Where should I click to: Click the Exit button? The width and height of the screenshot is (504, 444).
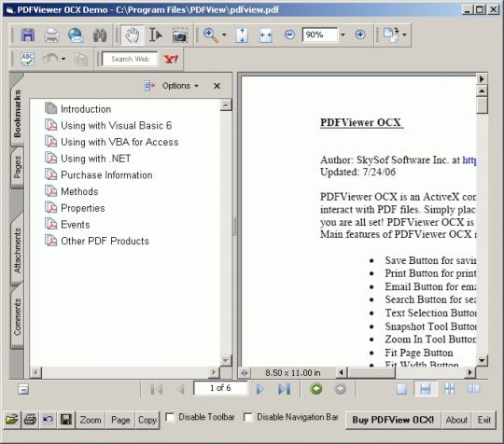click(x=484, y=420)
